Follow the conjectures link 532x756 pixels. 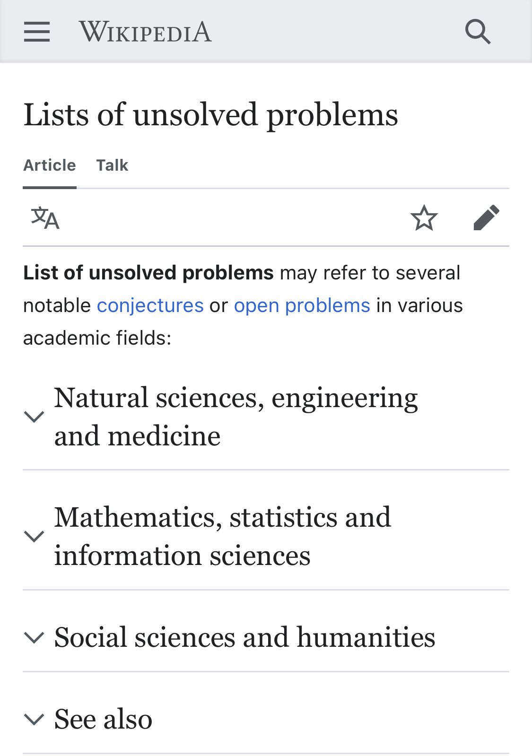tap(150, 305)
